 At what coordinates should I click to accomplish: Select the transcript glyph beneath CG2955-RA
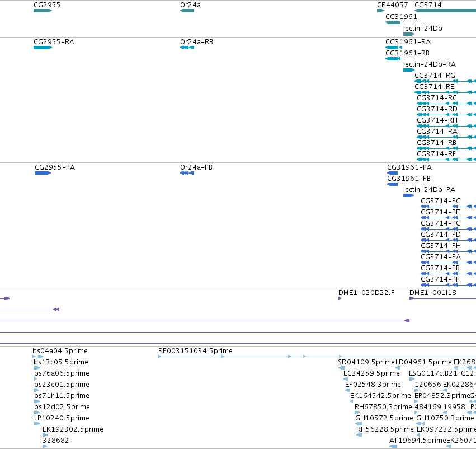coord(43,48)
